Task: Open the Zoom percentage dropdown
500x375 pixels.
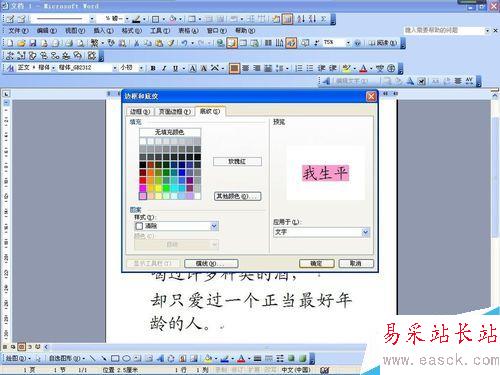Action: pyautogui.click(x=348, y=43)
